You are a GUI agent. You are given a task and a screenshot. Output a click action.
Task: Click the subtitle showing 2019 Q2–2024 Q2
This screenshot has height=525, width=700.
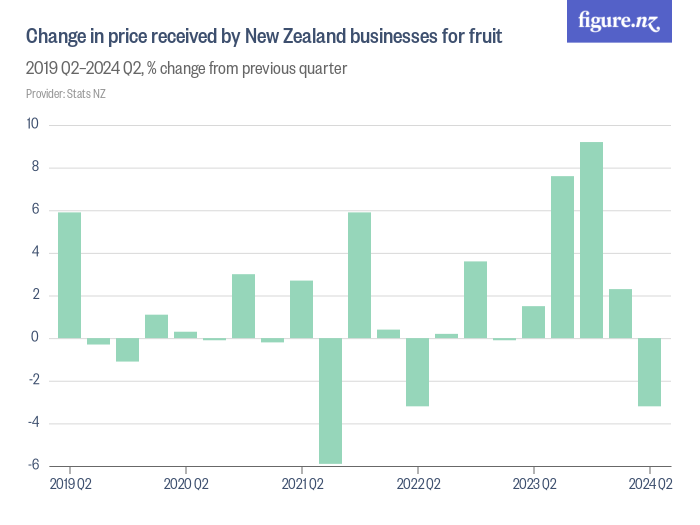click(186, 69)
